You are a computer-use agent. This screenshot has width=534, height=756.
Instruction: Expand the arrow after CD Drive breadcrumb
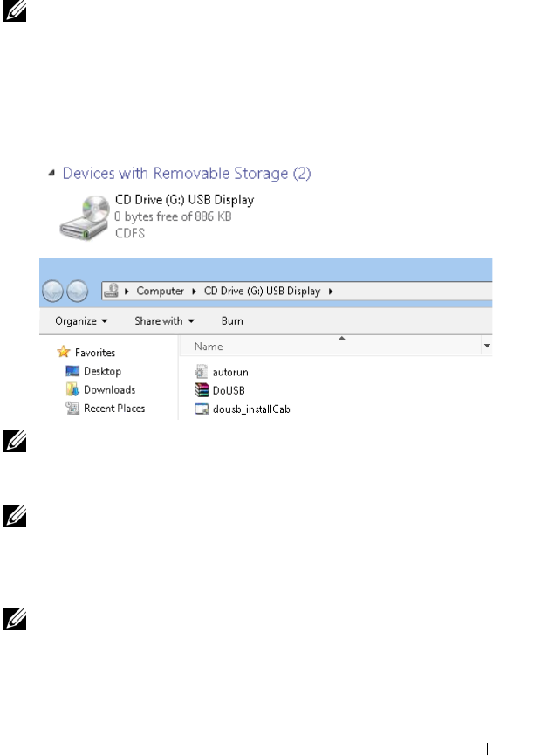point(331,292)
